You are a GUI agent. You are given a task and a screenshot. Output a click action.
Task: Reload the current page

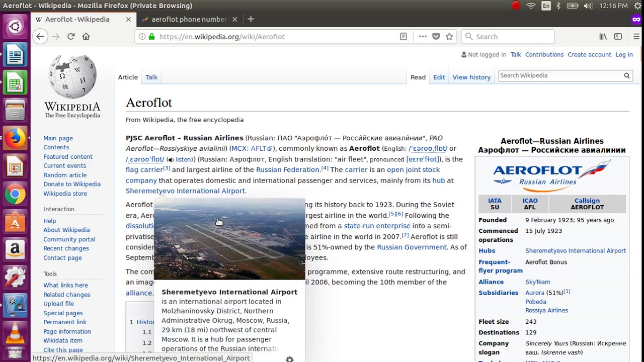coord(71,36)
